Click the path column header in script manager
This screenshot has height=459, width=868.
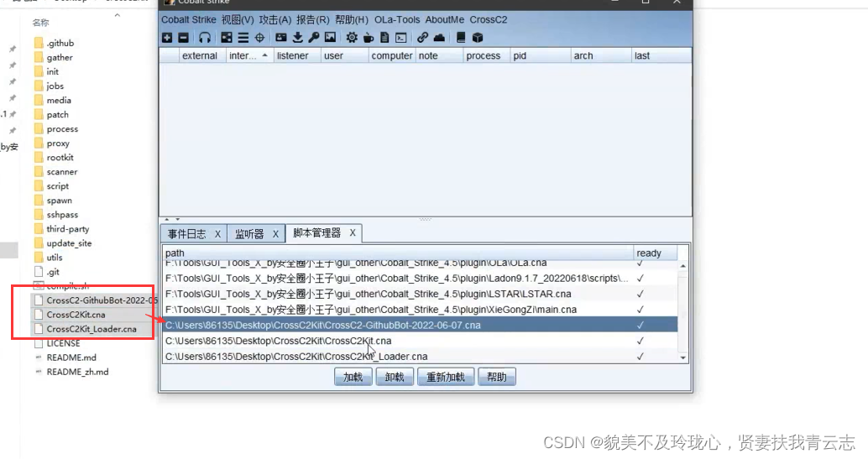(x=397, y=253)
